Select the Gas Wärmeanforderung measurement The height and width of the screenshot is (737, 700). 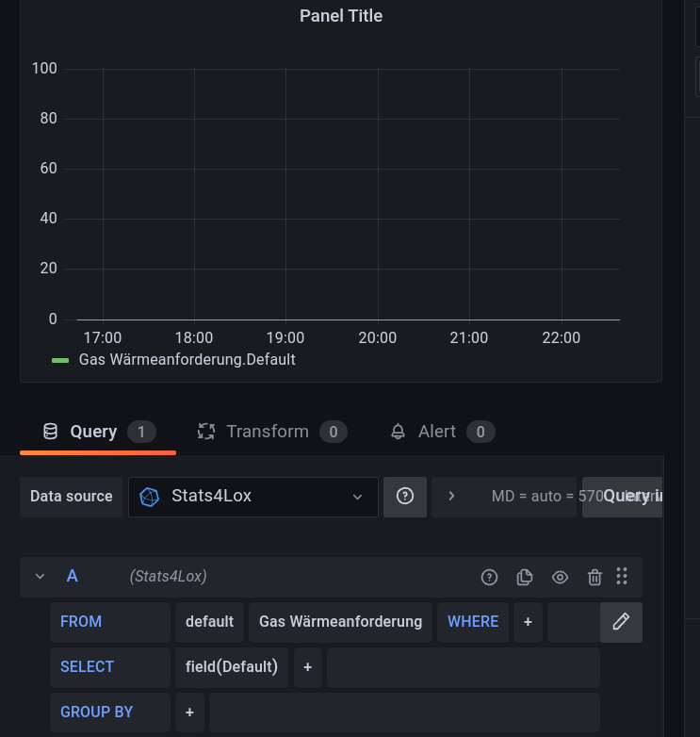pos(340,622)
